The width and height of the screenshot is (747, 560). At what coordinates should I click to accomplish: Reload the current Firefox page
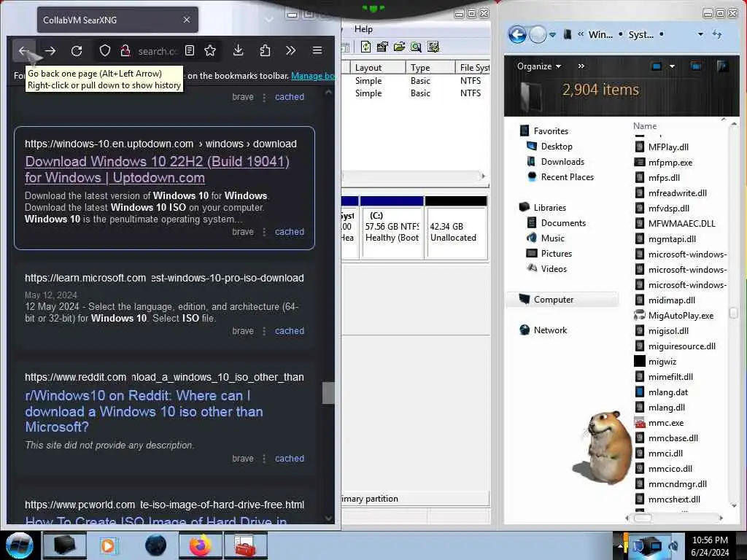77,50
